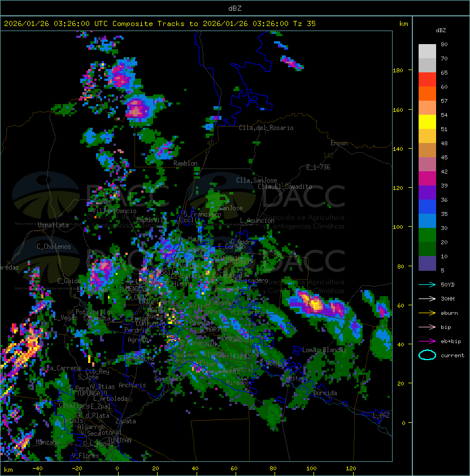Image resolution: width=470 pixels, height=476 pixels.
Task: Click the 'Dormida' map label
Action: coord(325,393)
